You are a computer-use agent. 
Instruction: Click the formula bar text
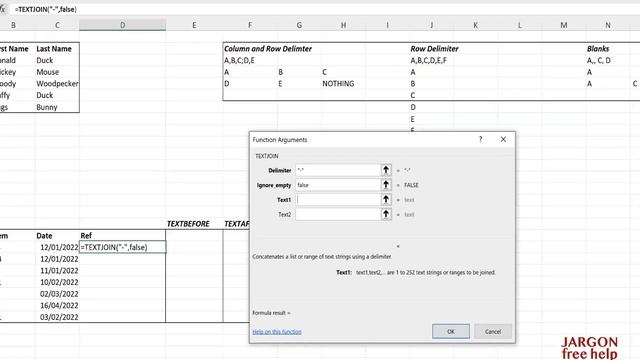[x=46, y=9]
